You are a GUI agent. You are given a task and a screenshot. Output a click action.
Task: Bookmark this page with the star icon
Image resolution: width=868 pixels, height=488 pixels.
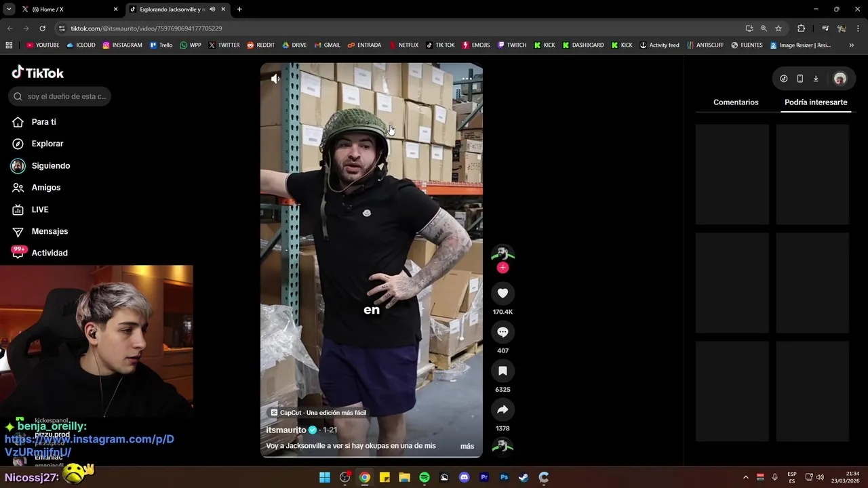pyautogui.click(x=778, y=28)
